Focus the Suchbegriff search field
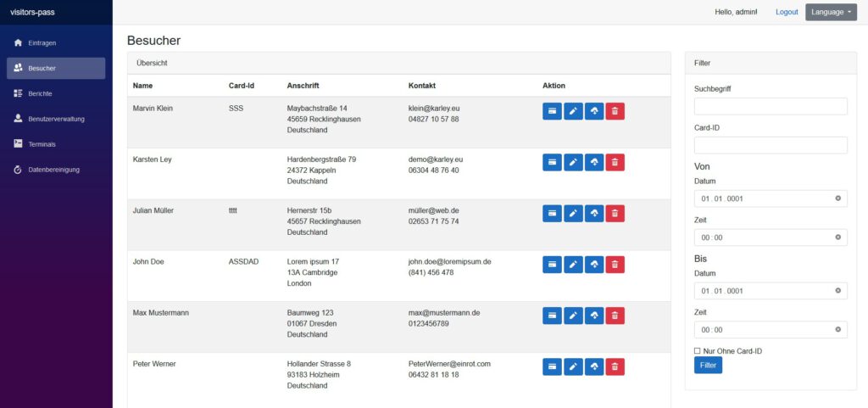Viewport: 868px width, 408px height. coord(771,106)
